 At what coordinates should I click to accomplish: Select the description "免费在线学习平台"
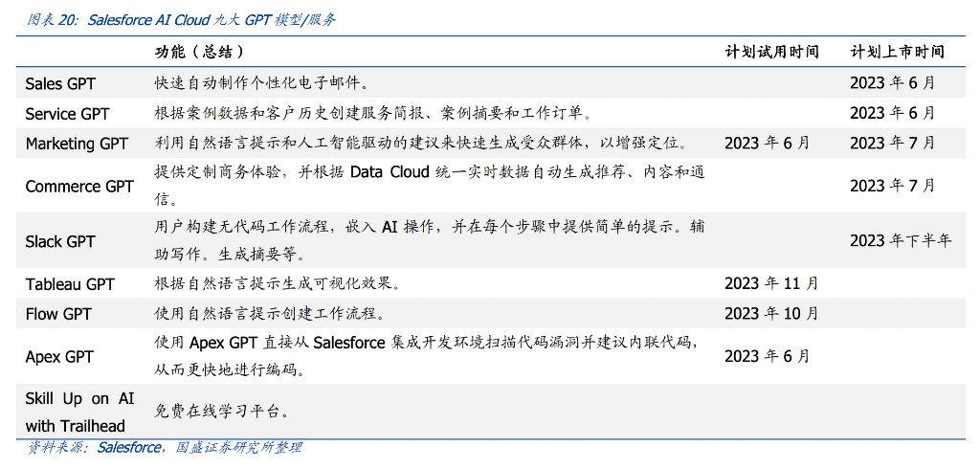pyautogui.click(x=222, y=413)
